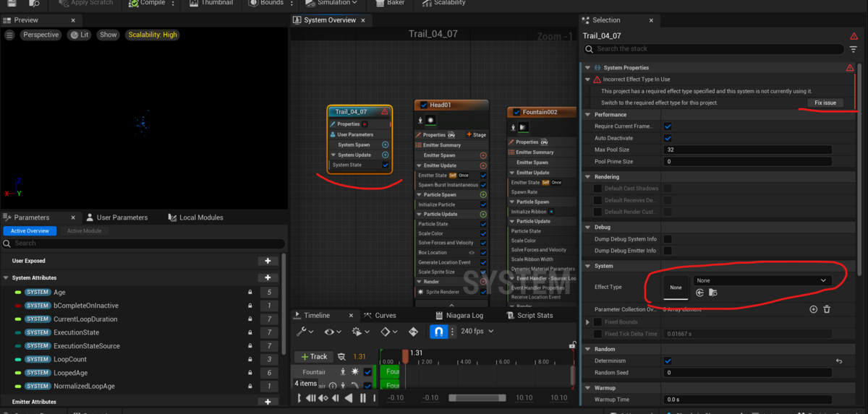The height and width of the screenshot is (414, 868).
Task: Toggle timeline snapping magnet button
Action: tap(438, 332)
